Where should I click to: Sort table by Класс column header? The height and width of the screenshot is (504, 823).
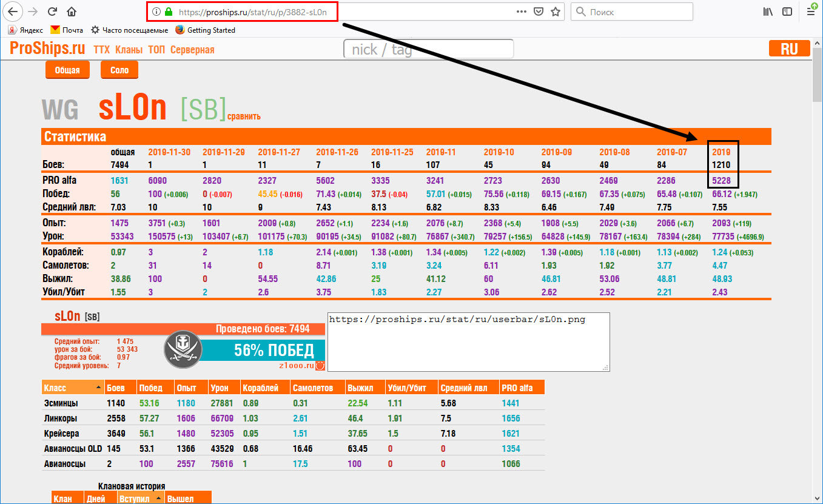click(x=73, y=388)
